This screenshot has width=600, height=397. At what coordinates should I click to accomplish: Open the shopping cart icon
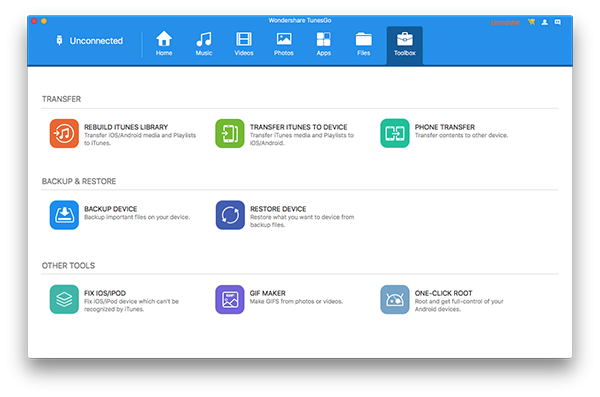pyautogui.click(x=531, y=22)
